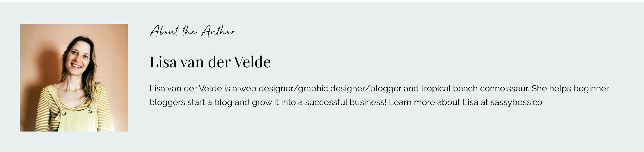This screenshot has width=644, height=152.
Task: Click "Lisa" in the large name heading
Action: coord(163,62)
